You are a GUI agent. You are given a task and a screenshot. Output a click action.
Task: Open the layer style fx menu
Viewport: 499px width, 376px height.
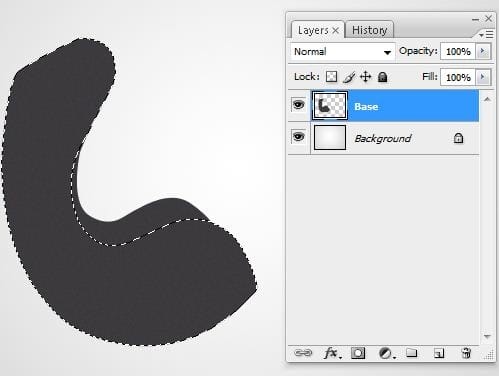click(x=332, y=353)
